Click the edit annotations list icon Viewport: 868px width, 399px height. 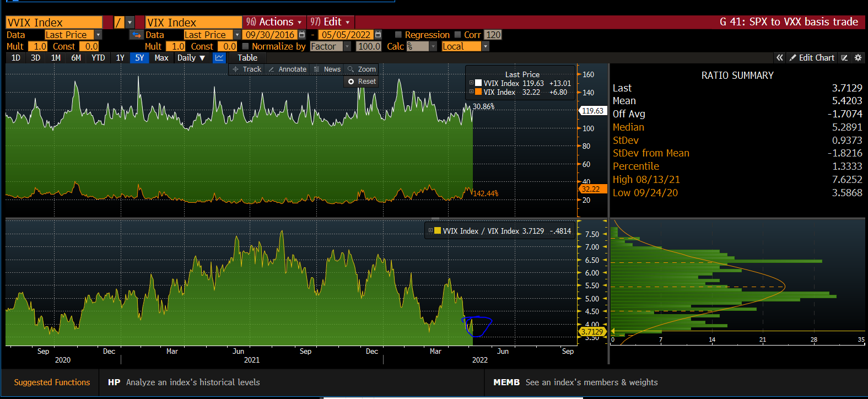coord(844,58)
